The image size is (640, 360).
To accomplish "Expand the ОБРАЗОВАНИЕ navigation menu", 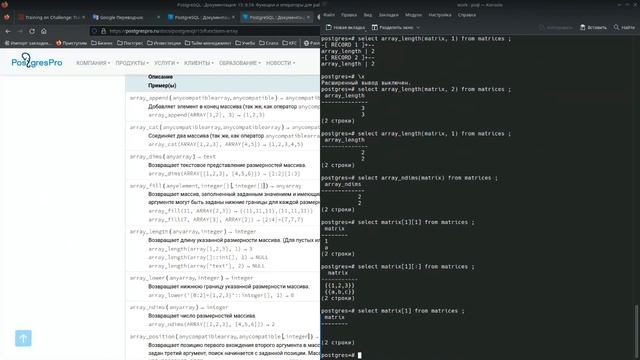I will click(x=240, y=63).
